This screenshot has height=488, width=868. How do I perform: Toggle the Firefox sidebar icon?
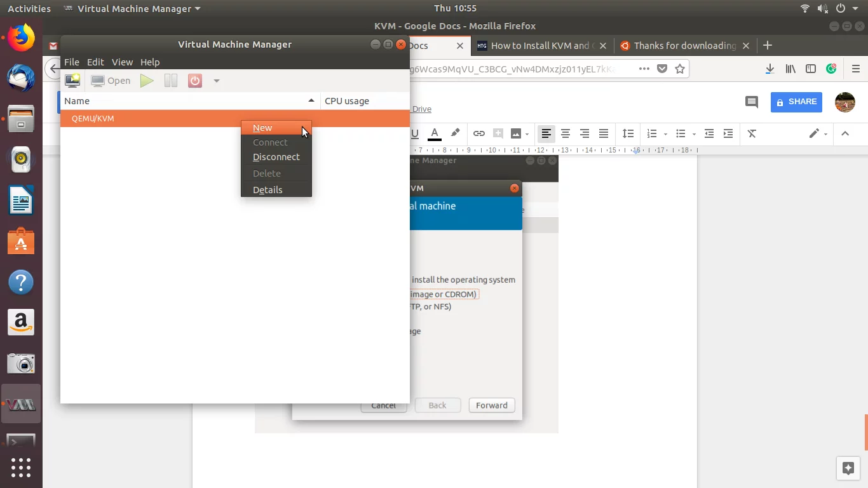tap(811, 69)
